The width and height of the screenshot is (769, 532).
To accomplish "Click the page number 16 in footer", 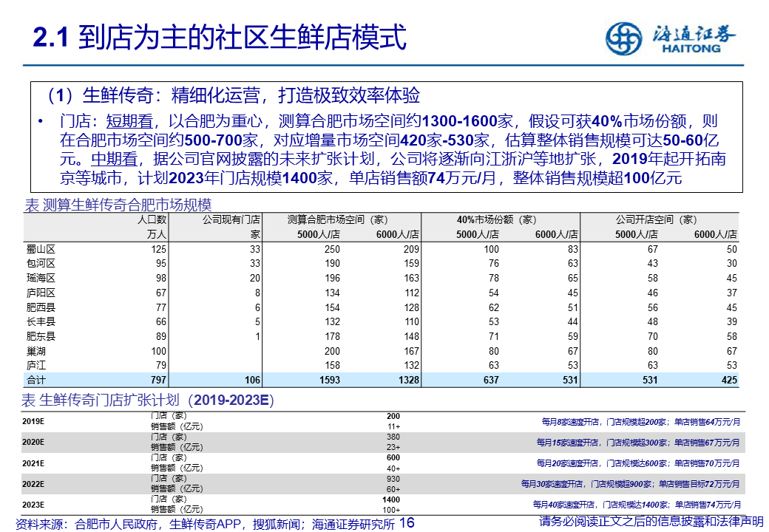I will pos(407,523).
